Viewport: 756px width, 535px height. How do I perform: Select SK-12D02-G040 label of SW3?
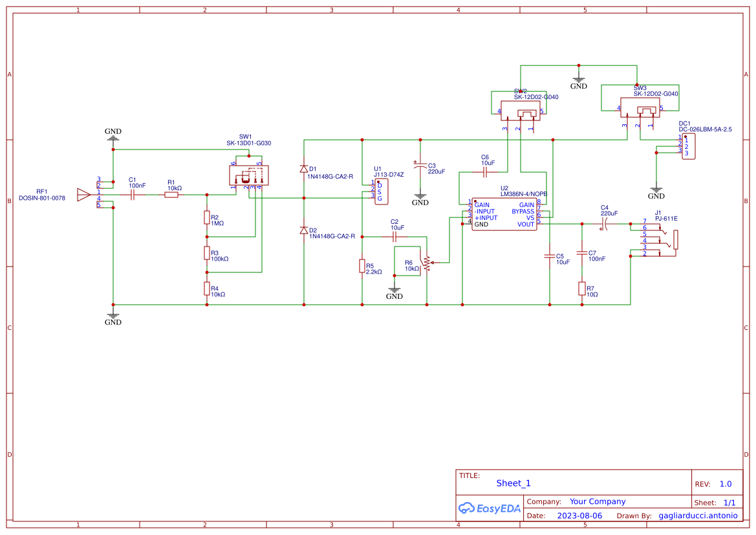coord(656,94)
